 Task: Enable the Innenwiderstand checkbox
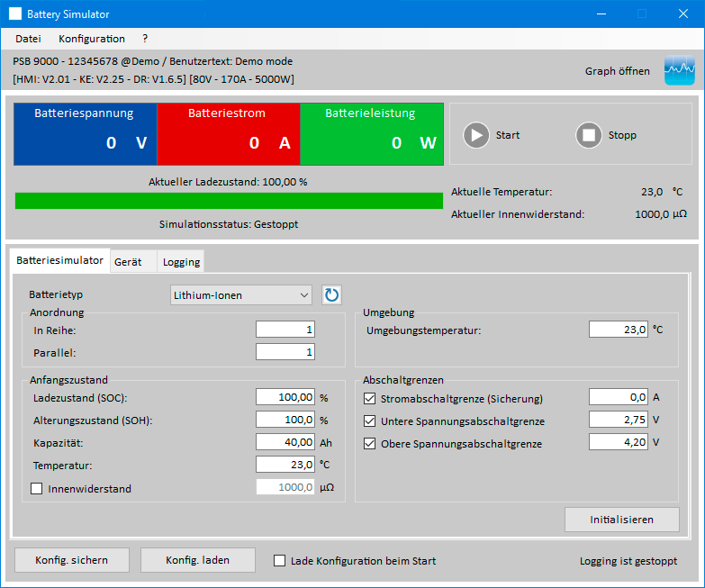(x=37, y=489)
